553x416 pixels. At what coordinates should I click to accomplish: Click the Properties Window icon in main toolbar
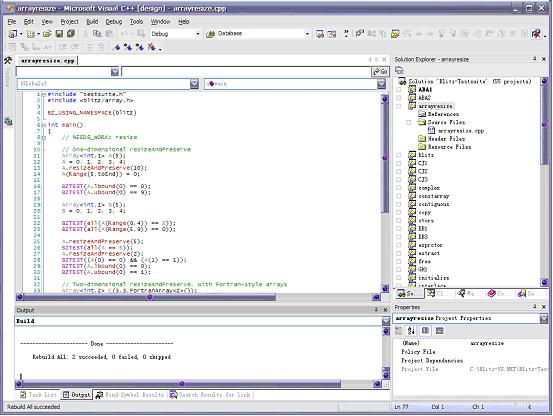(332, 34)
